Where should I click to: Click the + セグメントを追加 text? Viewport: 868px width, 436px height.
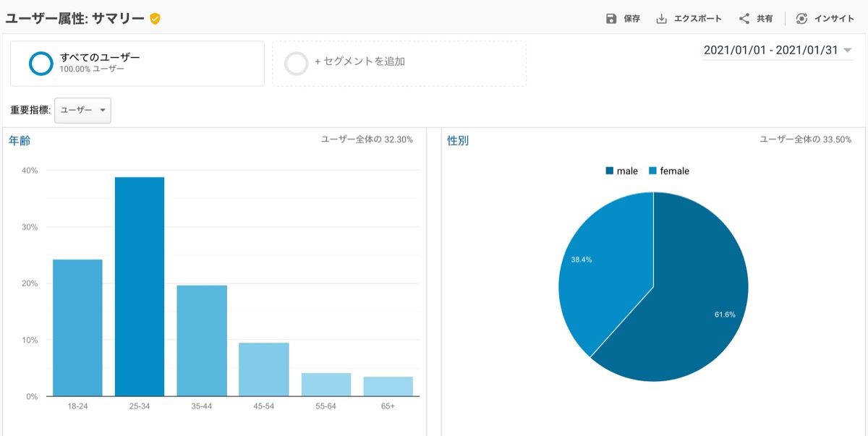point(360,61)
